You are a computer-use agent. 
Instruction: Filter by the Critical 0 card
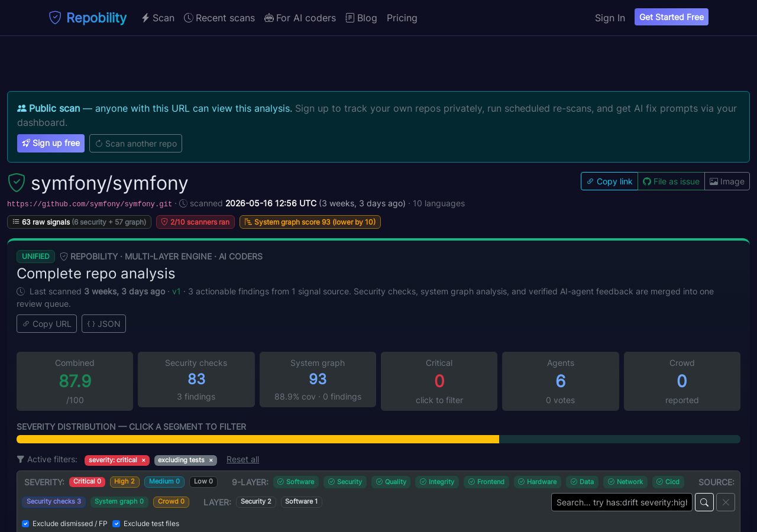click(439, 381)
